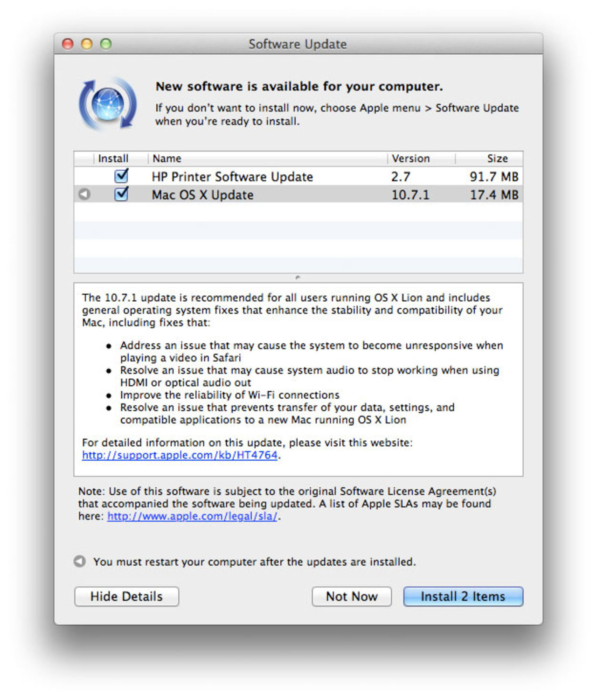
Task: Select the Mac OS X Update row
Action: pos(280,194)
